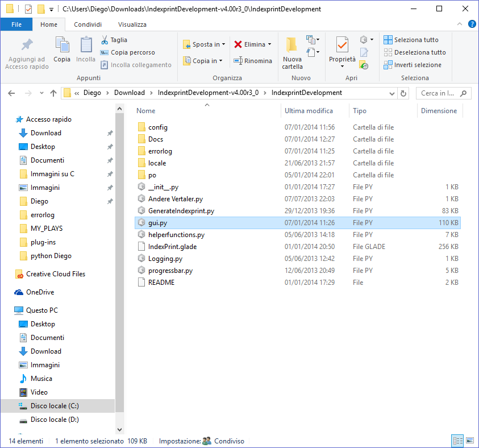479x448 pixels.
Task: Open plug-ins folder in sidebar
Action: click(x=38, y=242)
